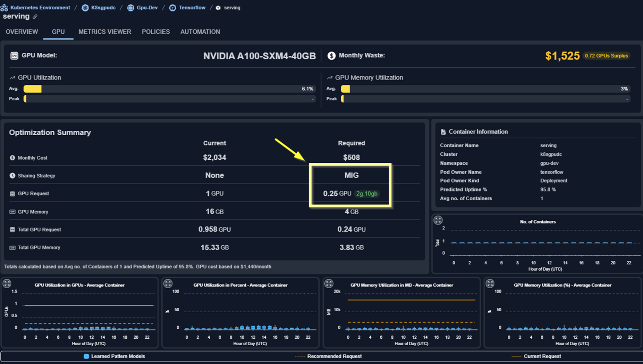Click the Sharing Strategy clock icon
Image resolution: width=643 pixels, height=364 pixels.
[x=12, y=176]
